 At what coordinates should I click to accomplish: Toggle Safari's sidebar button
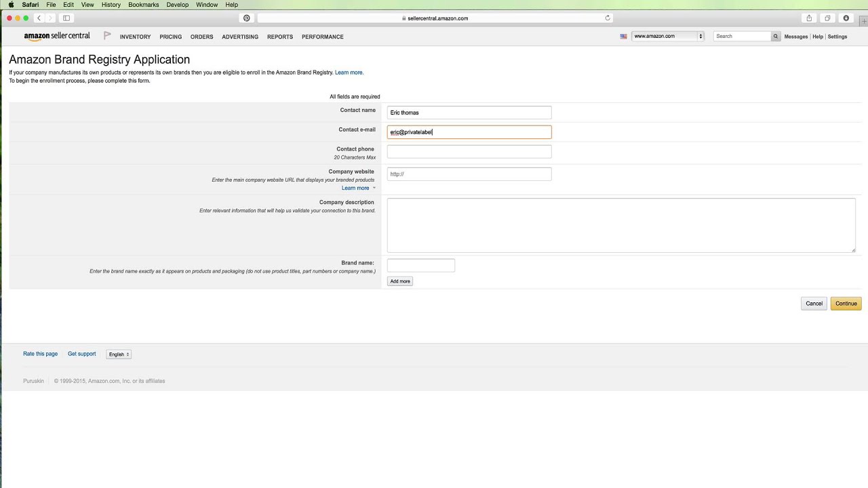[x=66, y=18]
